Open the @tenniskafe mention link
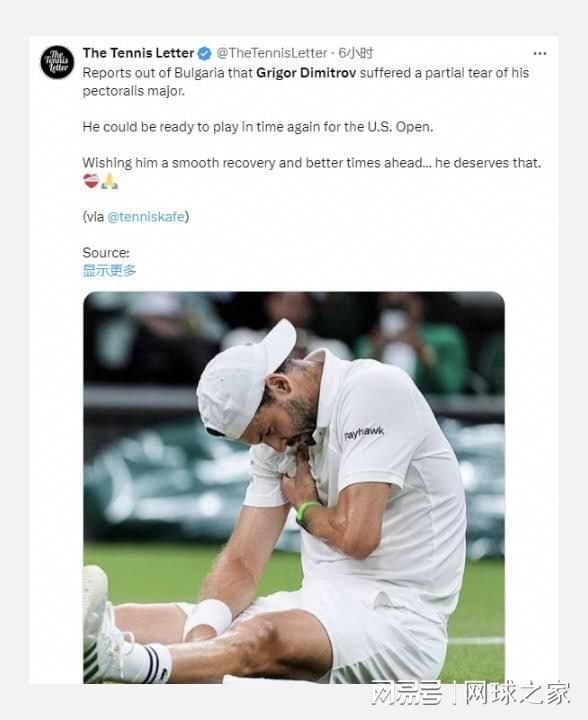The image size is (588, 720). (x=146, y=217)
